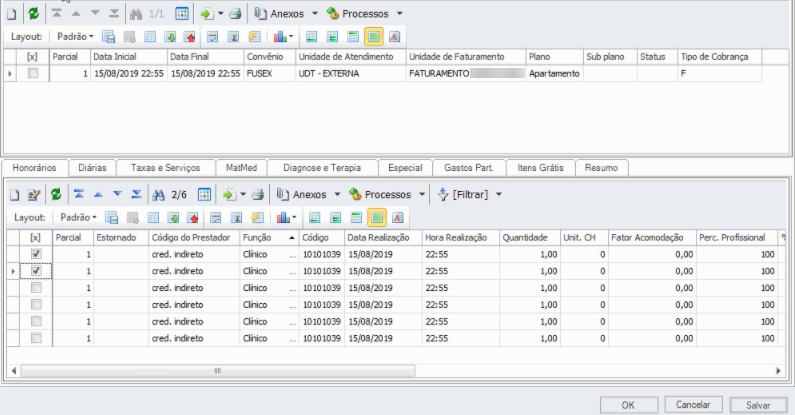Sort by the Data Realização column header
This screenshot has height=415, width=795.
click(x=383, y=237)
